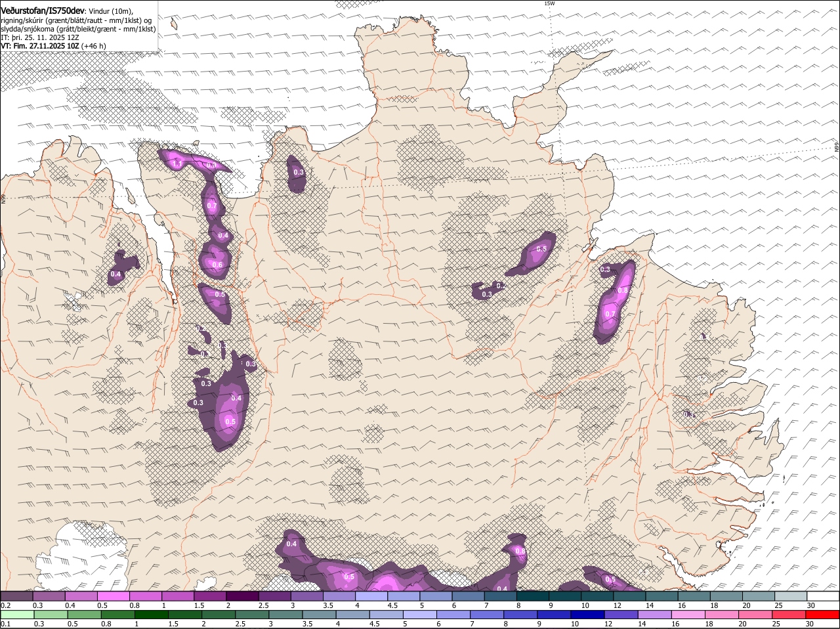Click the 2.5 label on the rain scale

pos(240,624)
